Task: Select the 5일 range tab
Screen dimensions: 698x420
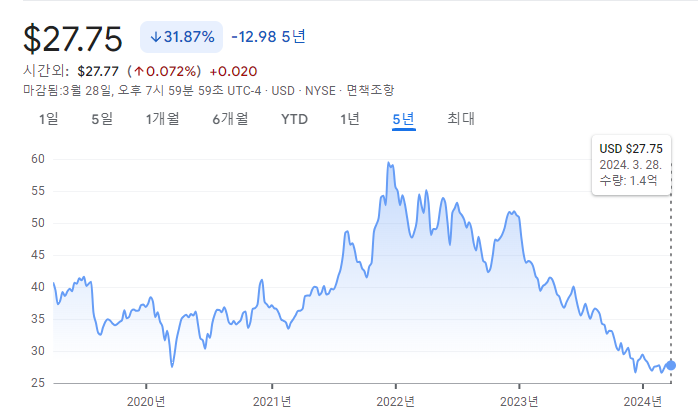Action: click(102, 119)
